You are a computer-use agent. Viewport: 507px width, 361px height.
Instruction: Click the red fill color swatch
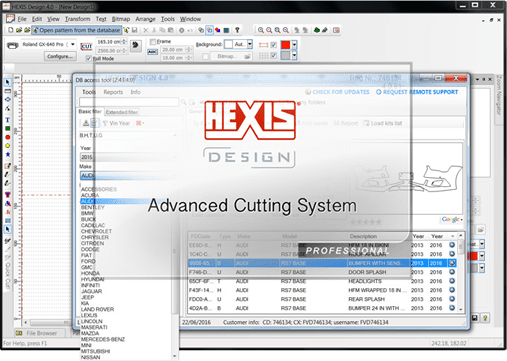286,45
